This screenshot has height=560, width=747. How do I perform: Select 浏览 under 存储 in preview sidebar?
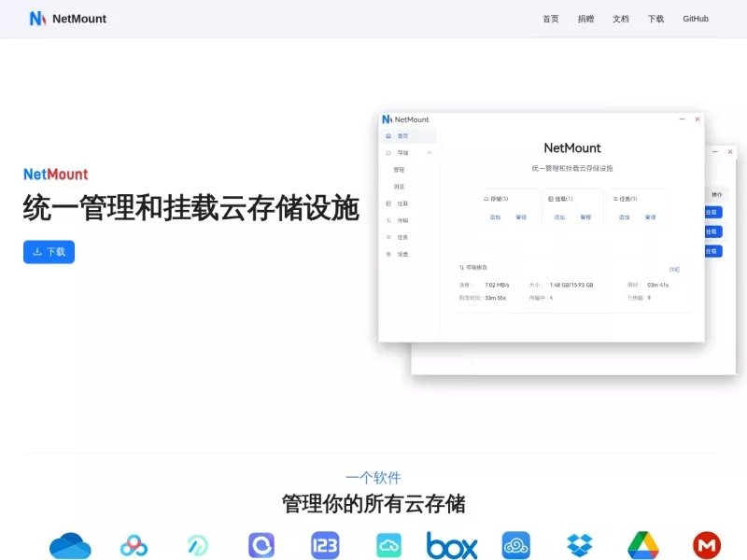[400, 187]
